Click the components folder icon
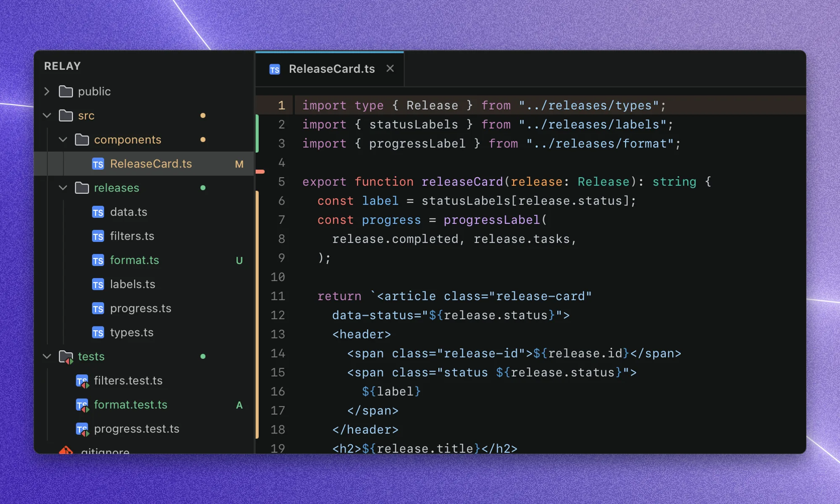This screenshot has height=504, width=840. point(82,139)
